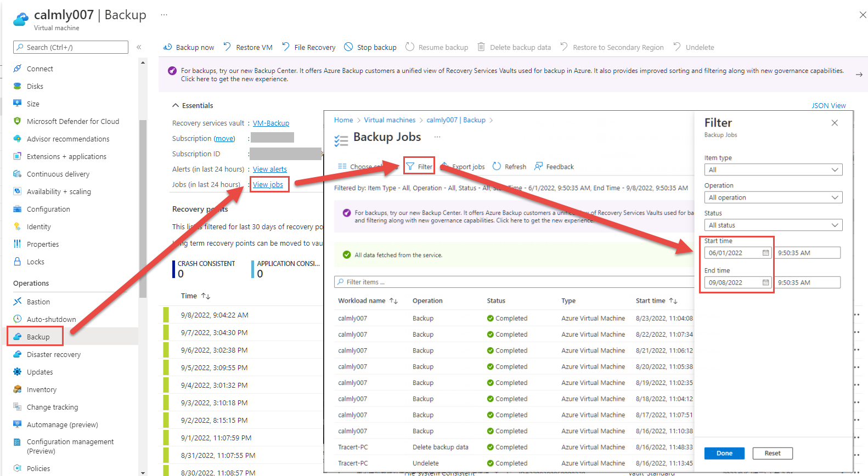The height and width of the screenshot is (476, 868).
Task: Open Disaster recovery in the sidebar
Action: [53, 354]
